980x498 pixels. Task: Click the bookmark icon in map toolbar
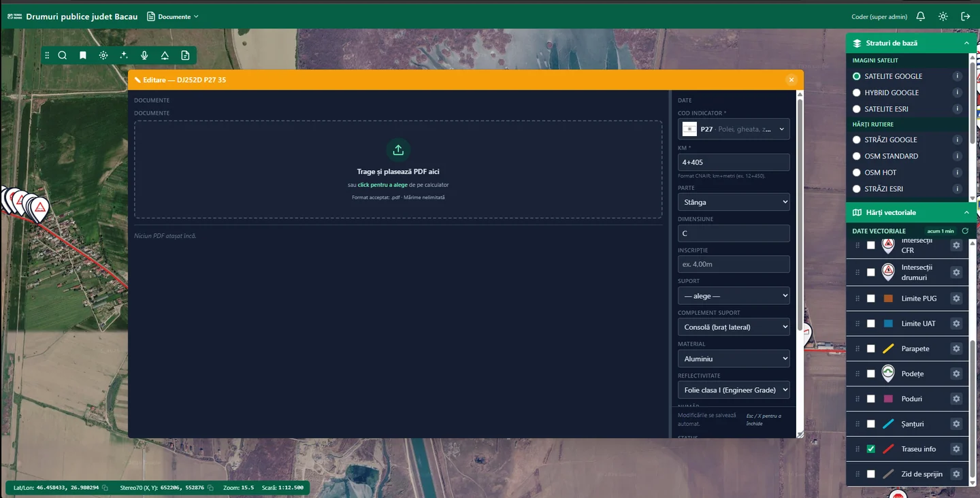83,56
